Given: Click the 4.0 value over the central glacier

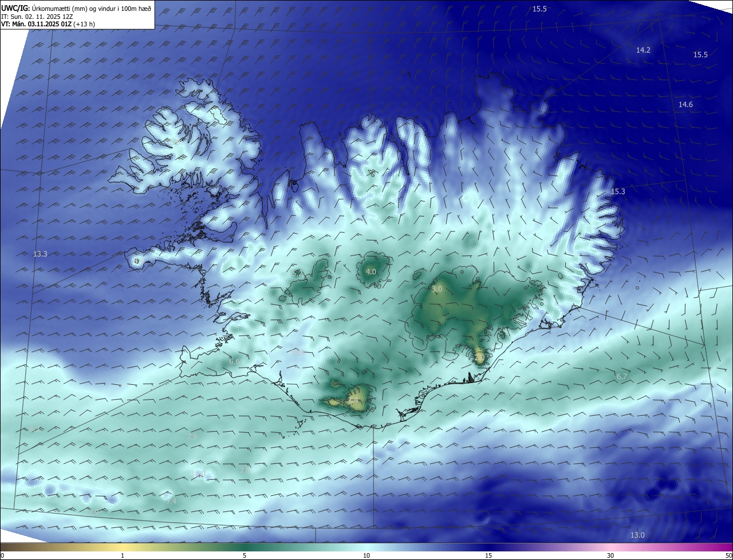Looking at the screenshot, I should (x=371, y=271).
